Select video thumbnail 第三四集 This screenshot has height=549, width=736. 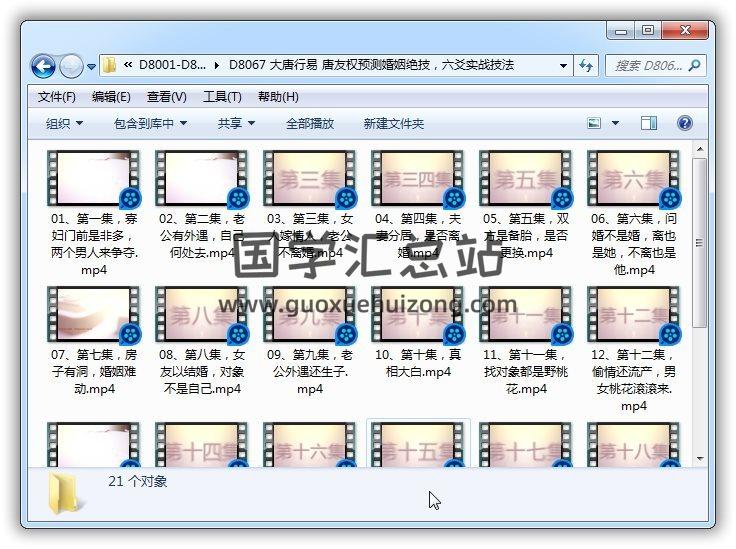coord(418,178)
